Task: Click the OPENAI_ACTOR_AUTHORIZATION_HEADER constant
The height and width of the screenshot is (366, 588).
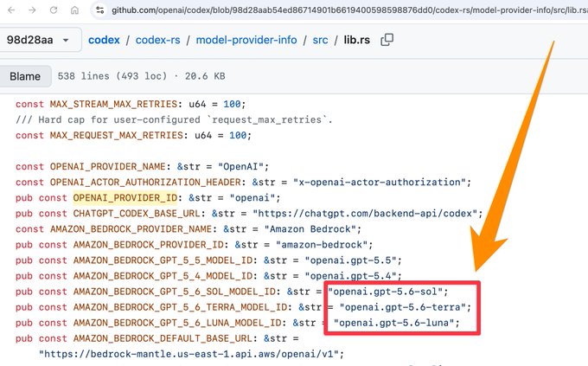Action: [145, 182]
